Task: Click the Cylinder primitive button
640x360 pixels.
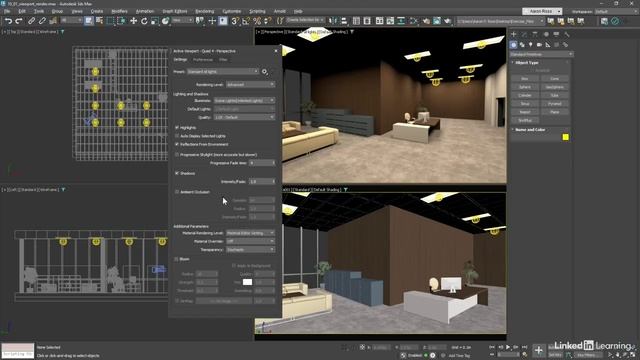Action: tap(525, 95)
